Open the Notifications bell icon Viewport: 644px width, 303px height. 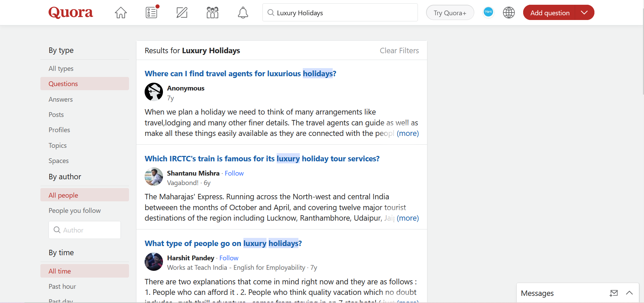pyautogui.click(x=243, y=13)
